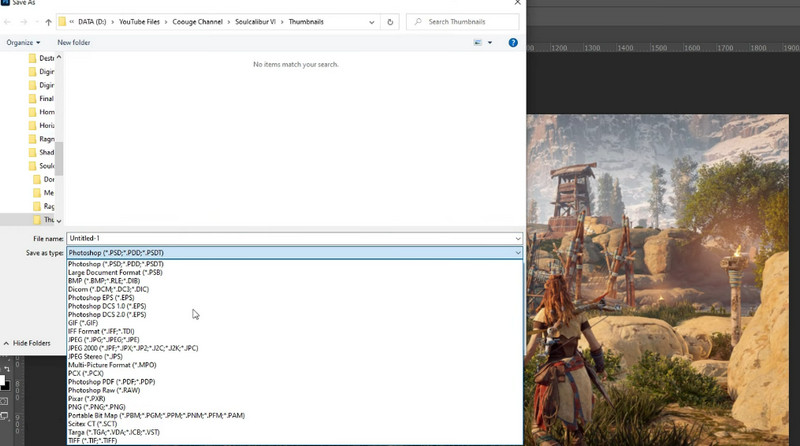Click the Back navigation arrow
This screenshot has height=446, width=800.
click(x=7, y=22)
